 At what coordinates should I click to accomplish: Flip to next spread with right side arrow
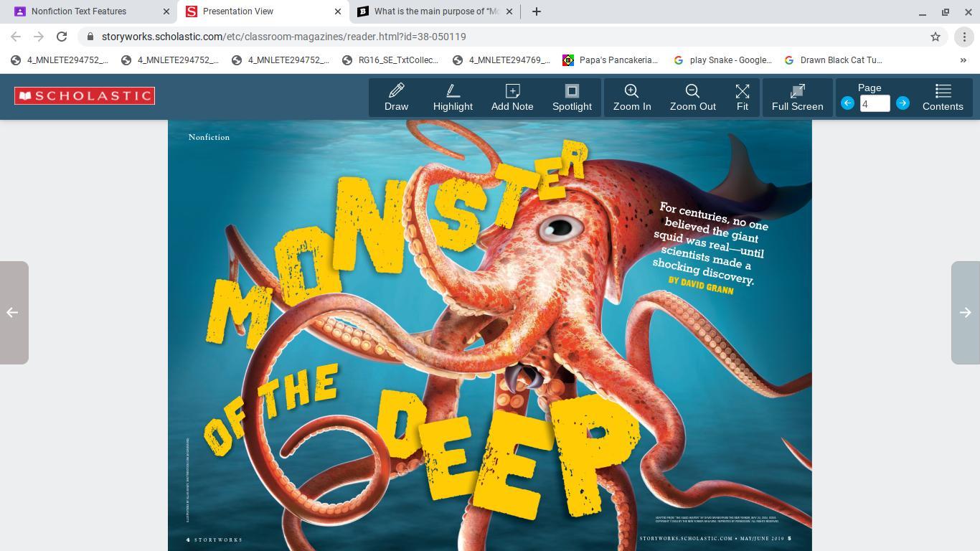966,313
